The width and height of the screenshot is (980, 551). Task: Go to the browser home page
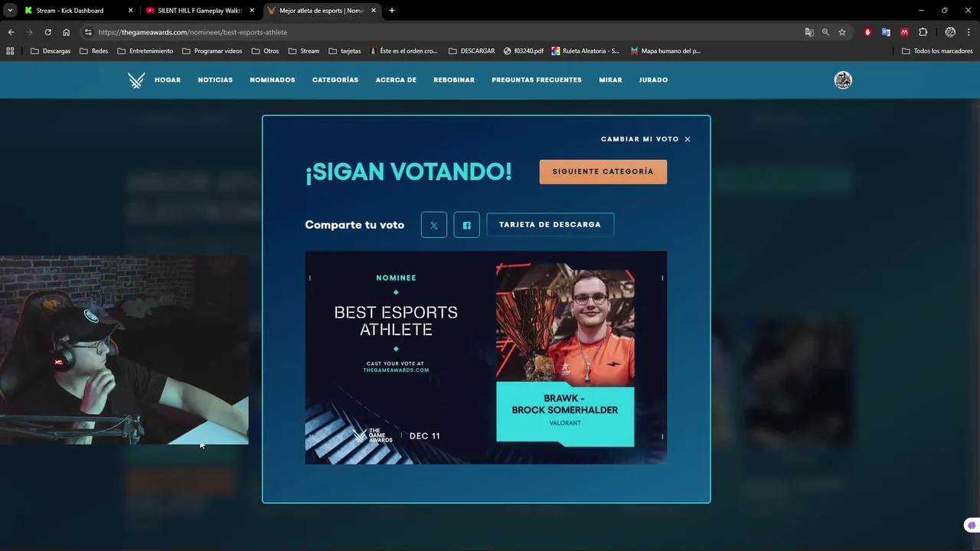click(66, 32)
